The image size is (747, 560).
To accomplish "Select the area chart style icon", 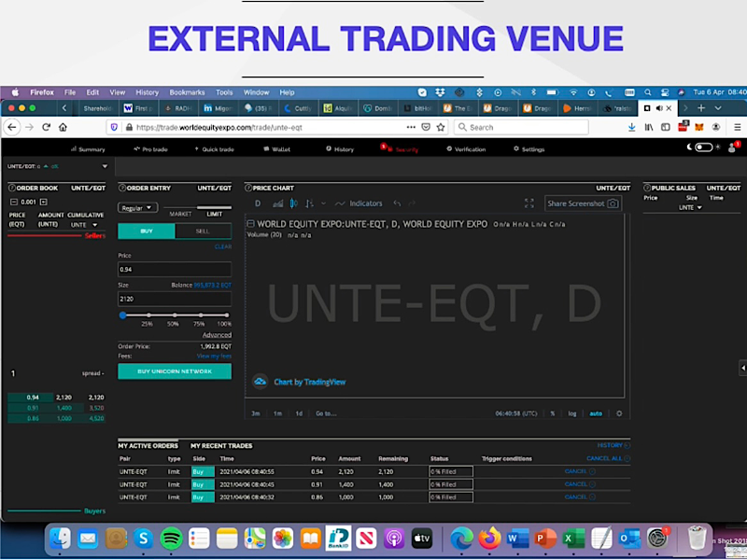I will click(277, 203).
